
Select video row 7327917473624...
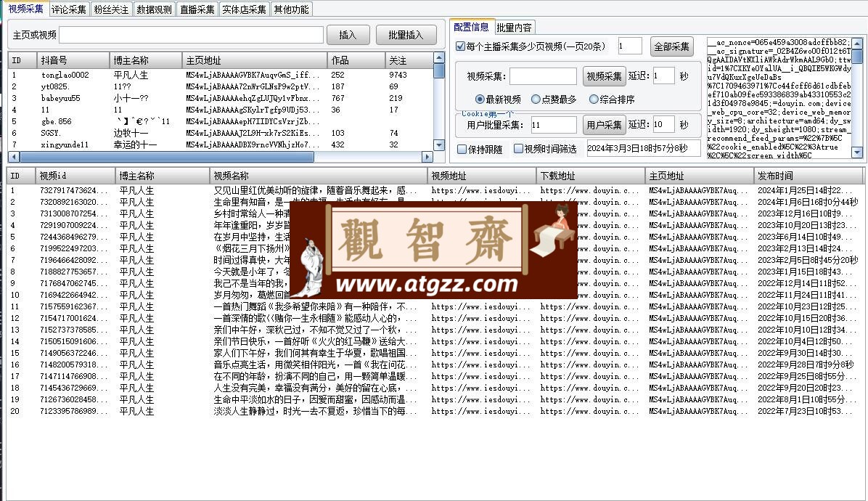click(435, 190)
